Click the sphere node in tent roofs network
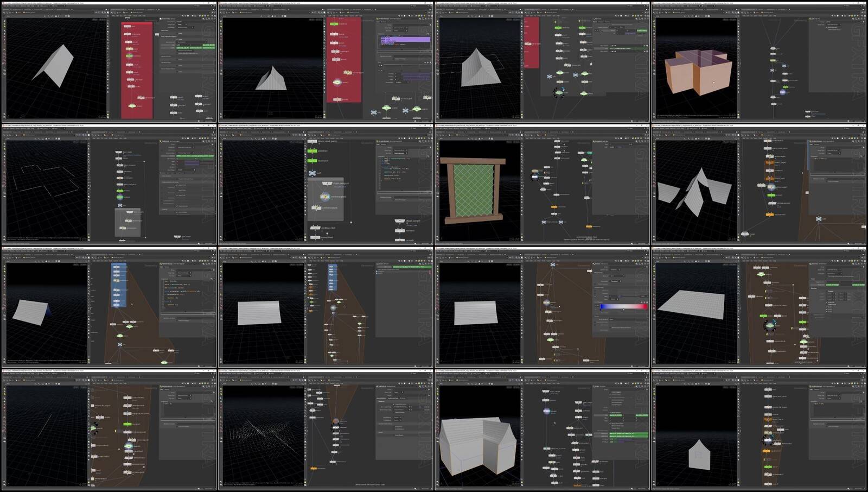The image size is (868, 492). (771, 187)
